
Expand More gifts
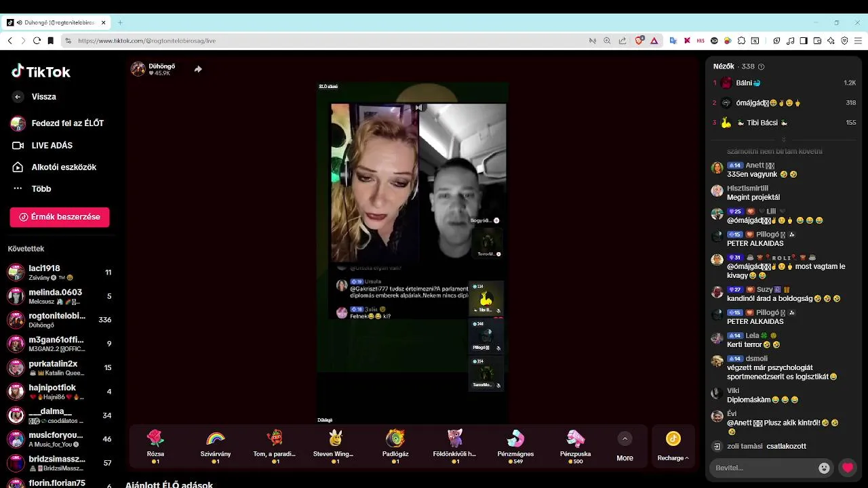625,447
